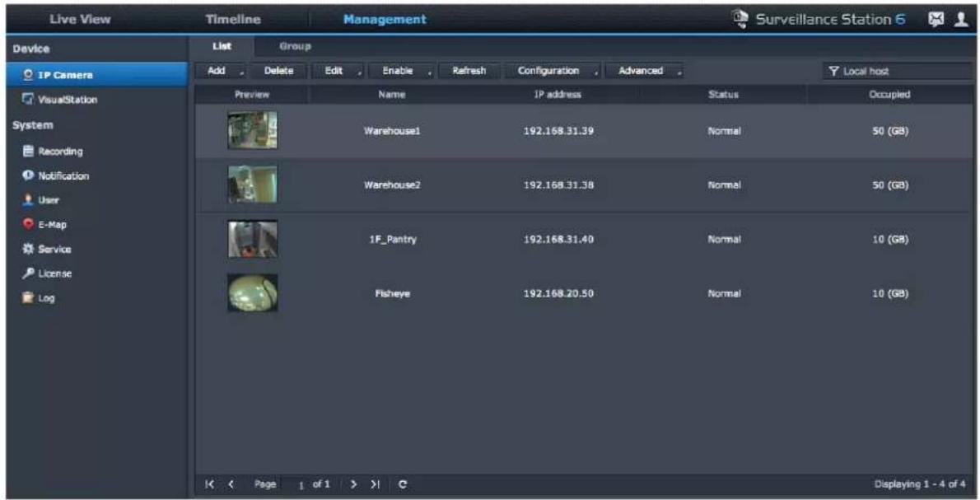Click IP address 192.168.31.39
This screenshot has width=980, height=500.
[558, 131]
